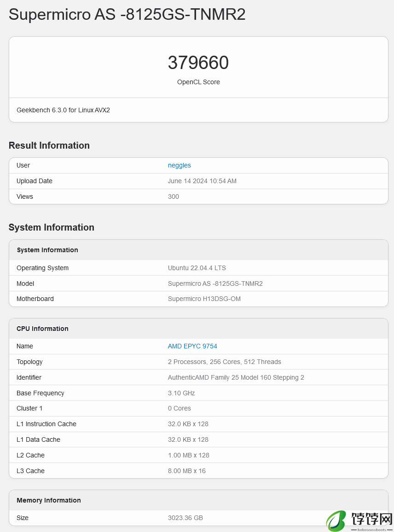Click the OpenCL Score label
Viewport: 394px width, 532px height.
tap(198, 82)
